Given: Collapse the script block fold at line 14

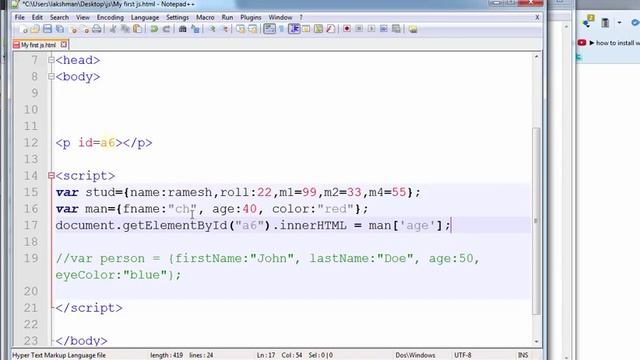Looking at the screenshot, I should pos(51,176).
